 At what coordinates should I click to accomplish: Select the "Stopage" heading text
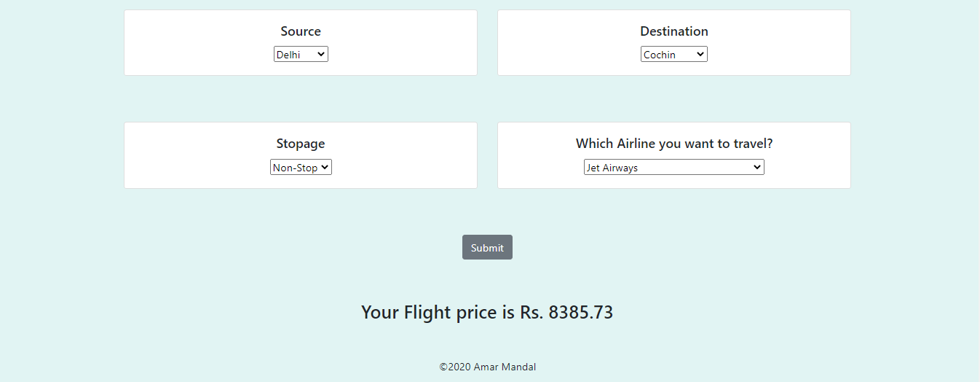[301, 144]
